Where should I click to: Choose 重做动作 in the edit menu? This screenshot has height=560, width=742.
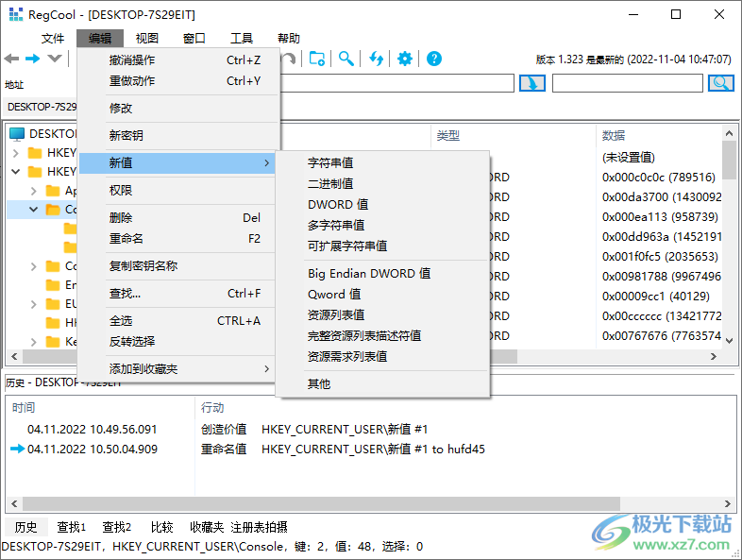click(x=177, y=81)
